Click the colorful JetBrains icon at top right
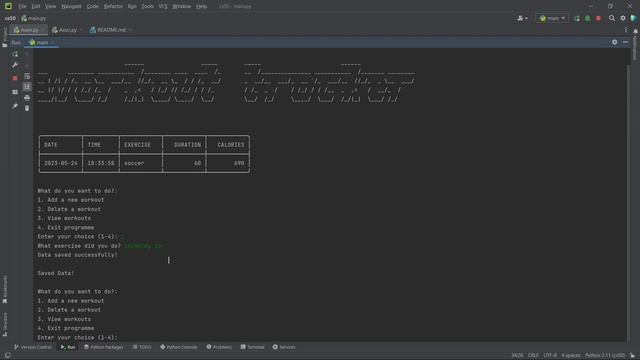Image resolution: width=640 pixels, height=360 pixels. (633, 18)
